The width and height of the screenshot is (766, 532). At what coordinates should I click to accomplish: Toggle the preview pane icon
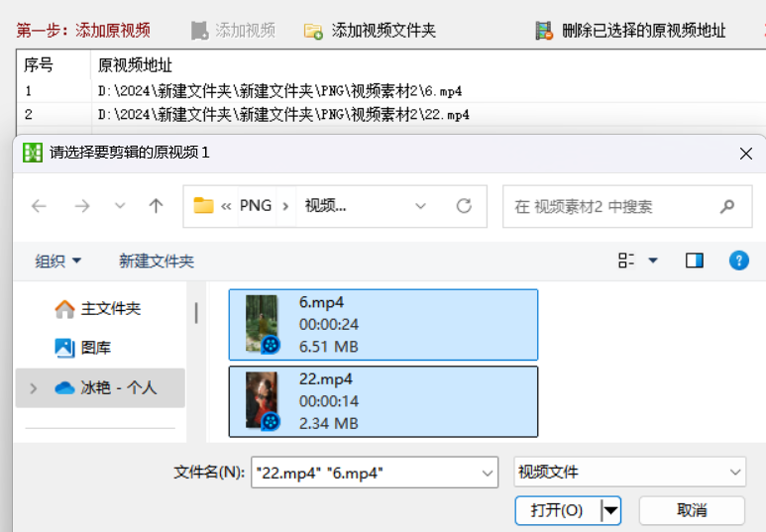[x=695, y=261]
